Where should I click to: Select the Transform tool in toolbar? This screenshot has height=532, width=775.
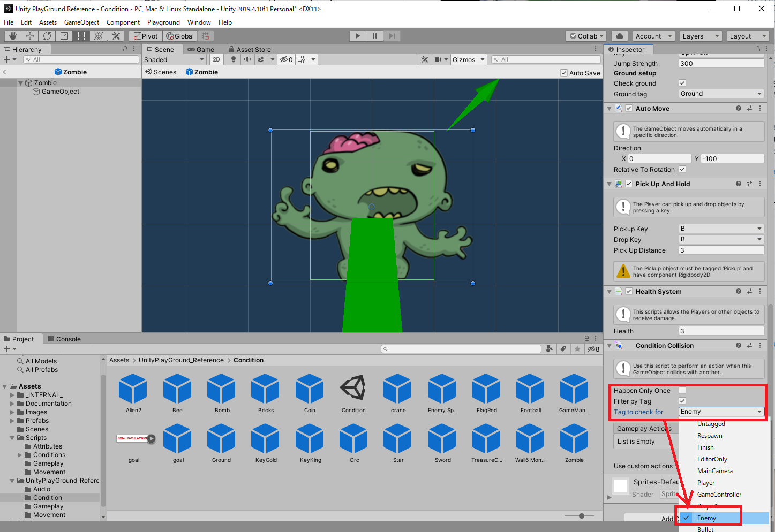[x=99, y=36]
